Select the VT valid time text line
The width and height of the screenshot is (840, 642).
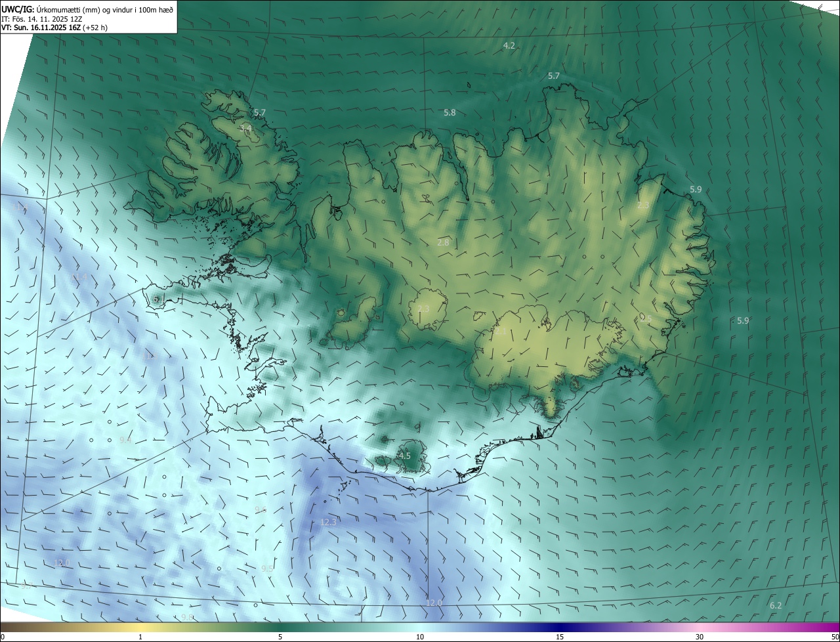(54, 28)
